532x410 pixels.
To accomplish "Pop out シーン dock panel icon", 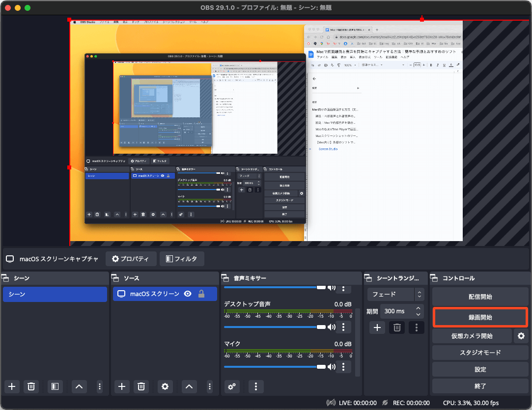I will click(x=5, y=278).
